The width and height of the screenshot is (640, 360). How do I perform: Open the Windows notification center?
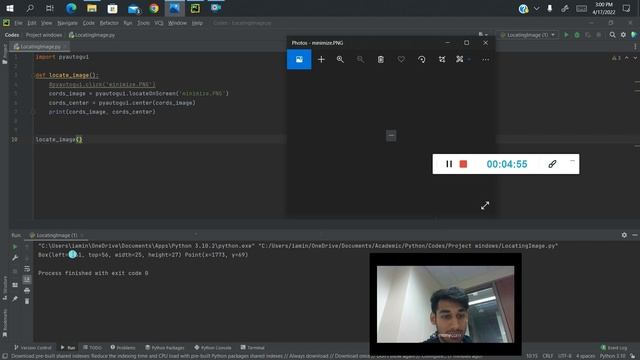[626, 8]
